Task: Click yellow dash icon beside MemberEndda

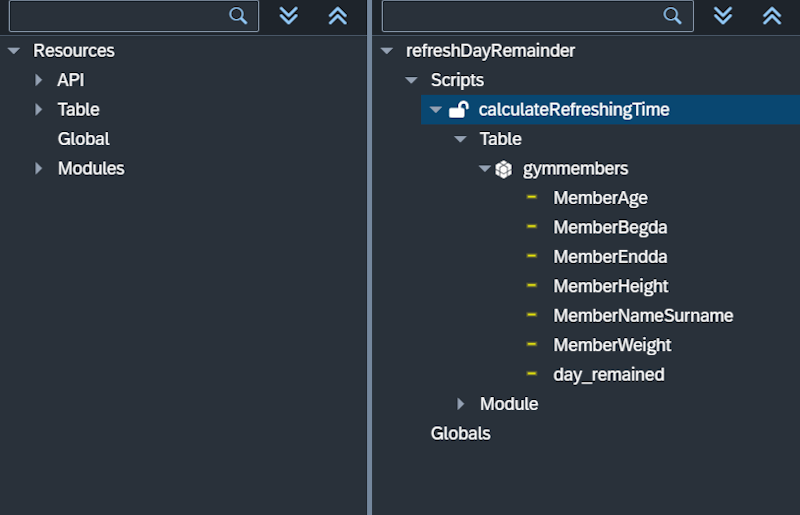Action: 532,256
